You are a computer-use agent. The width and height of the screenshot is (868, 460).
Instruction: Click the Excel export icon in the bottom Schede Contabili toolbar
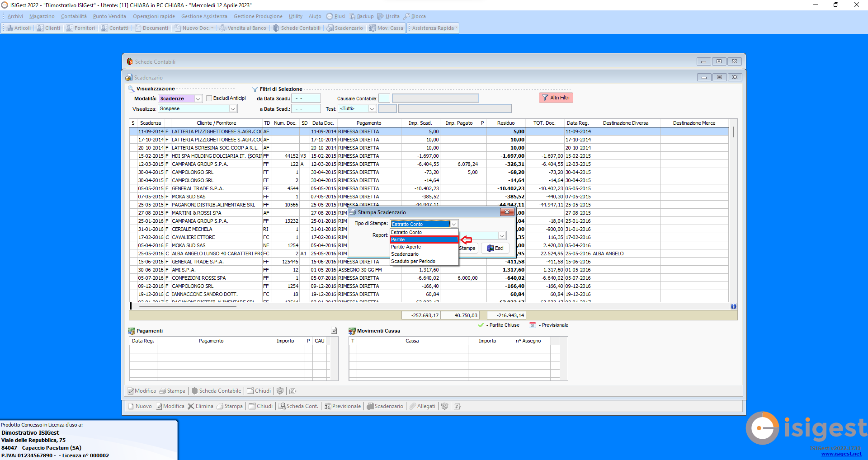click(457, 406)
